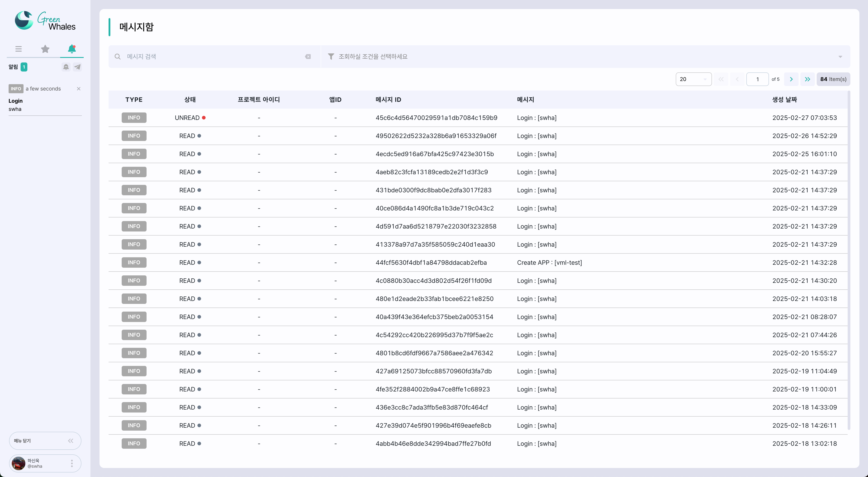Select message ID 427a69125073bfcc88570960fd3fa7db
The width and height of the screenshot is (868, 477).
434,371
